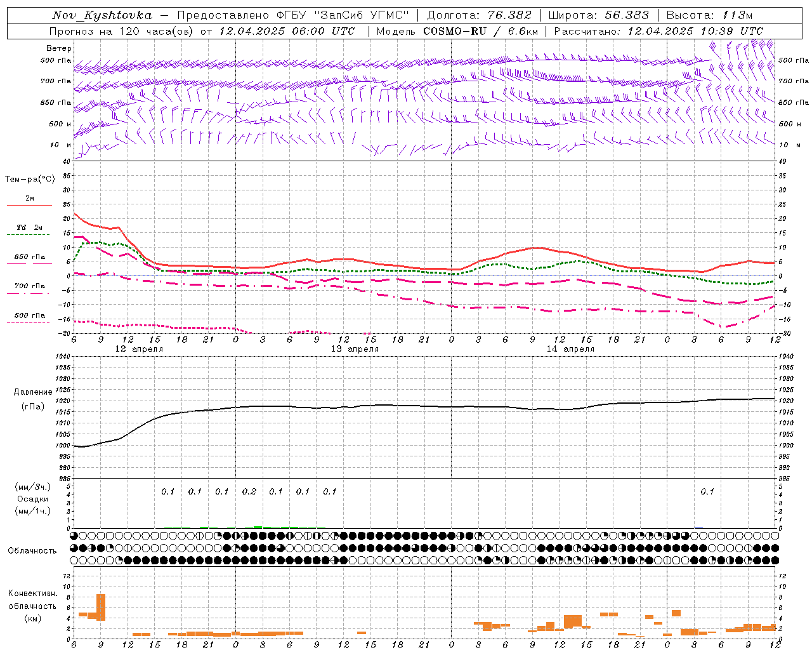Click the Модель COSMO-RU / 6.6км label
The height and width of the screenshot is (650, 812).
[457, 31]
